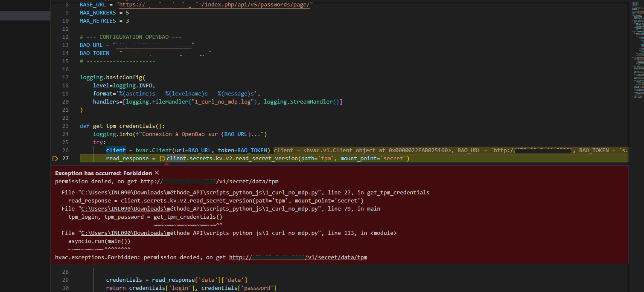Click the inline debug value 'client = <hvac.v1.Client object'
644x292 pixels.
363,150
